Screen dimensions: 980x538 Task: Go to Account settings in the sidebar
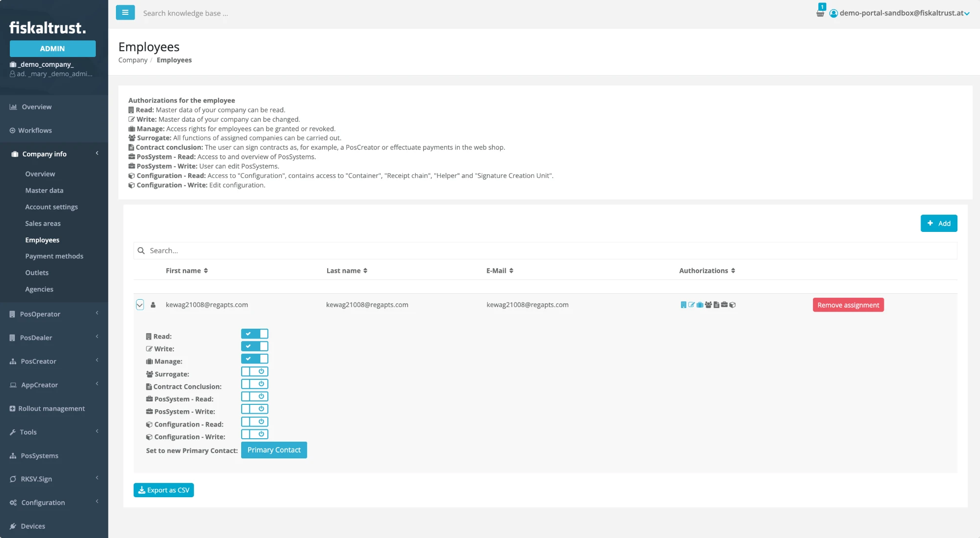tap(52, 207)
